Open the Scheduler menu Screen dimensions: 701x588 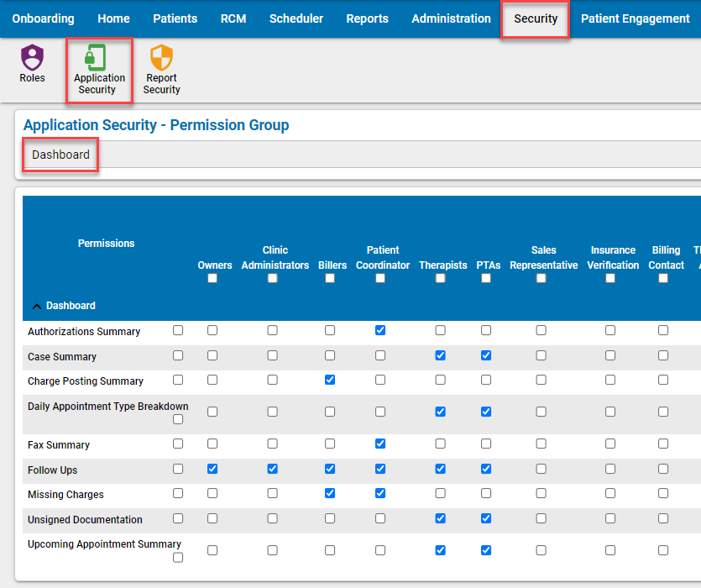(296, 18)
